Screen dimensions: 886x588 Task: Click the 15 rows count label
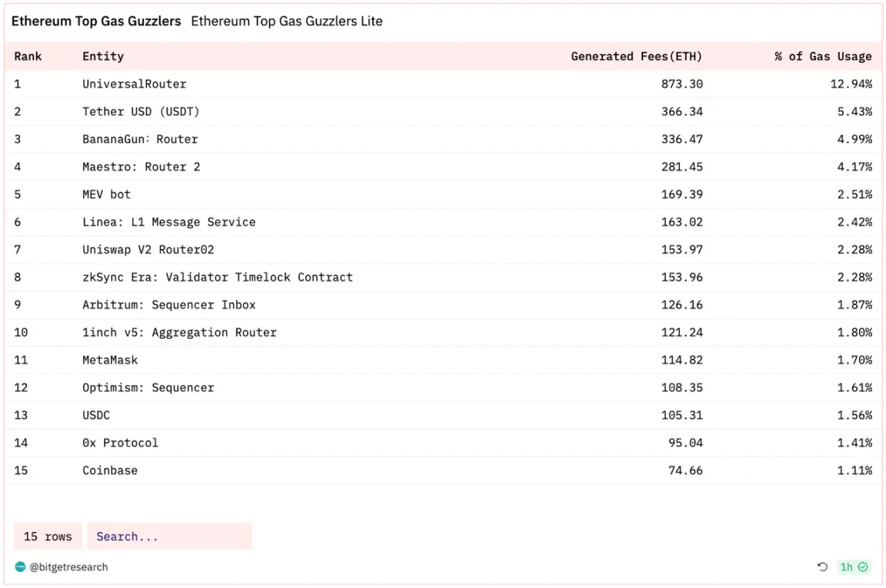click(x=48, y=537)
